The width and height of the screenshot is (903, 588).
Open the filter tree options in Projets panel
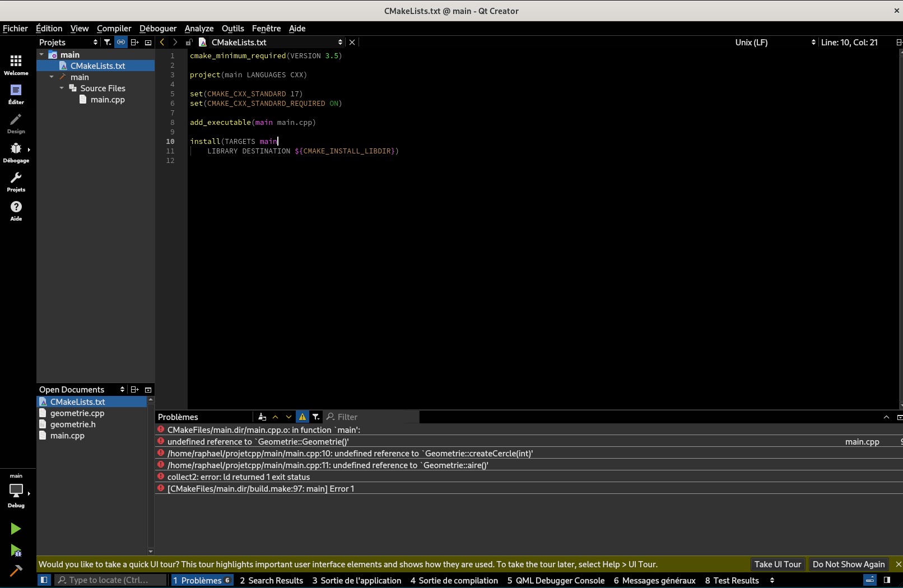click(x=107, y=42)
